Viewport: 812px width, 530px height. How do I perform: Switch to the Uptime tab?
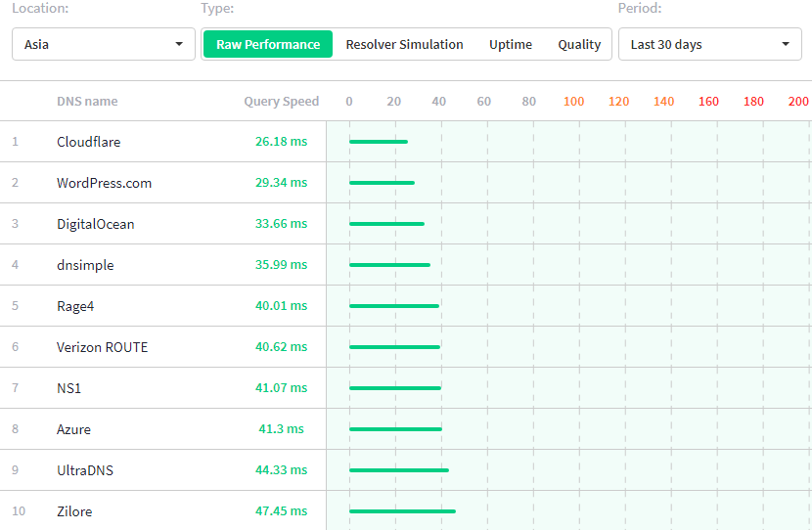[x=511, y=44]
